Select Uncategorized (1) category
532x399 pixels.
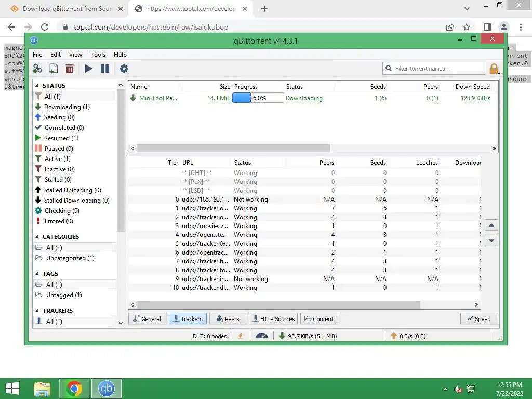tap(70, 258)
